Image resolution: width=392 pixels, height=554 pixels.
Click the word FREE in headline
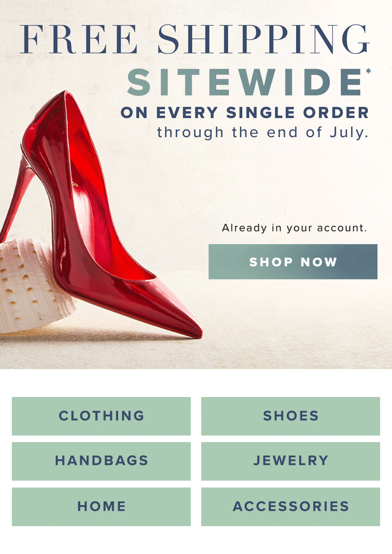pos(79,39)
